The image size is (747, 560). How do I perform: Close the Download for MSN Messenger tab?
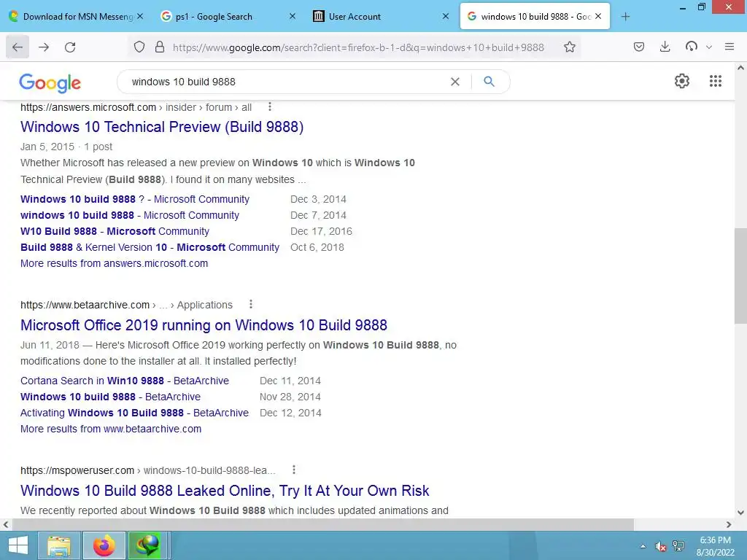(x=140, y=16)
